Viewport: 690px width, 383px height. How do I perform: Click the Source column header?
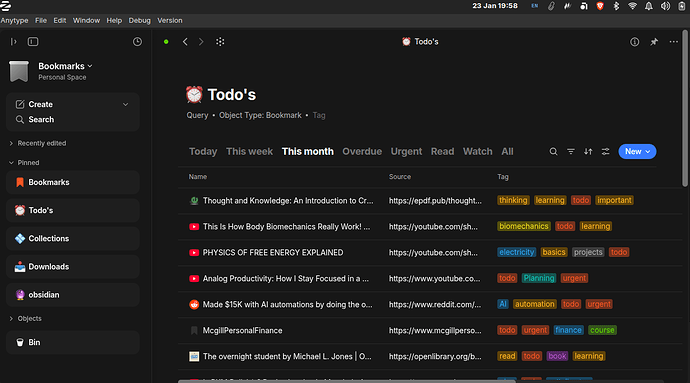(x=400, y=177)
